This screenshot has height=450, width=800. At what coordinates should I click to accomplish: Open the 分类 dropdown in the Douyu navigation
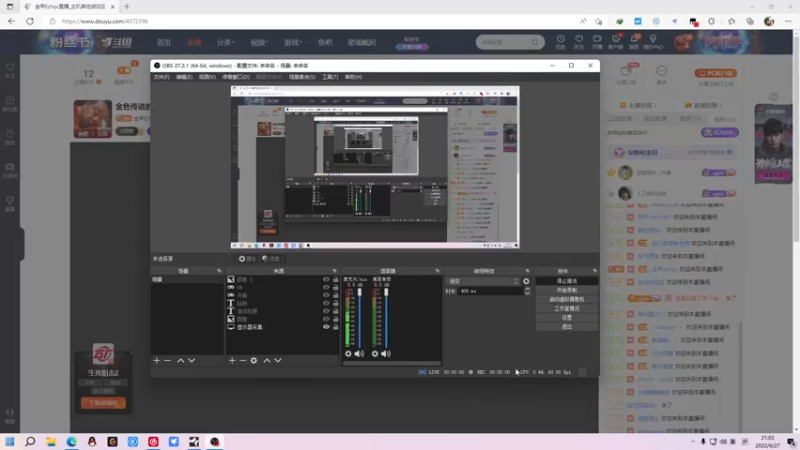pyautogui.click(x=226, y=43)
